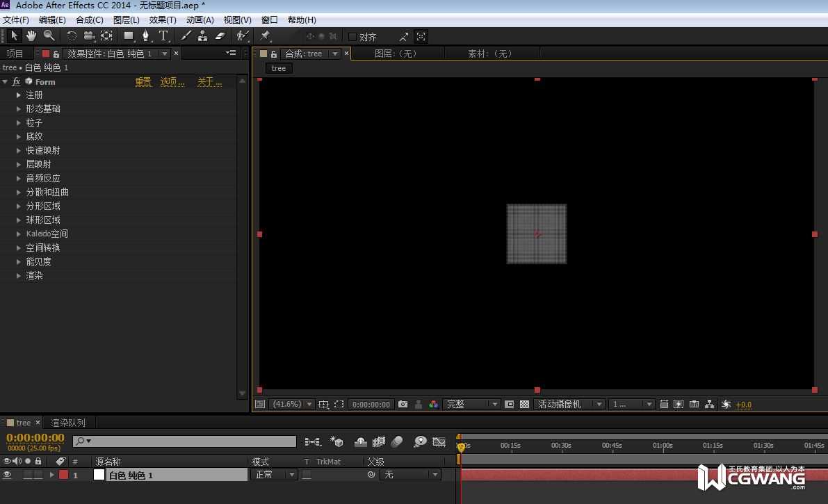This screenshot has width=828, height=504.
Task: Select the Pan Behind anchor tool
Action: pyautogui.click(x=106, y=36)
